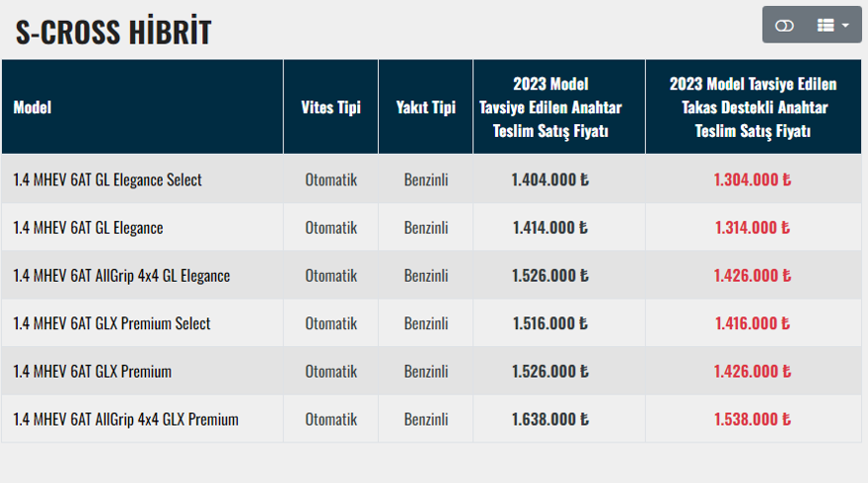The height and width of the screenshot is (483, 868).
Task: Click the Takas Destekli price column header
Action: point(753,107)
